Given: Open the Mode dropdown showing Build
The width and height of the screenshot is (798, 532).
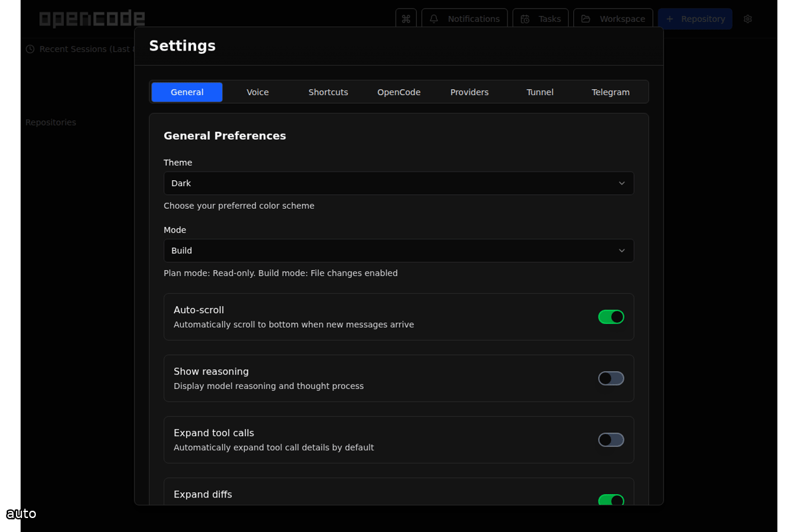Looking at the screenshot, I should coord(398,251).
